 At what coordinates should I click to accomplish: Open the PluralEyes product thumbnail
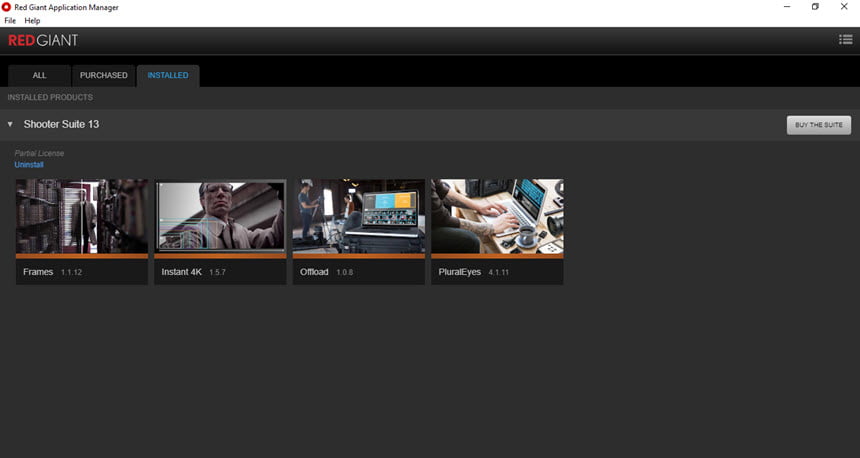coord(497,216)
